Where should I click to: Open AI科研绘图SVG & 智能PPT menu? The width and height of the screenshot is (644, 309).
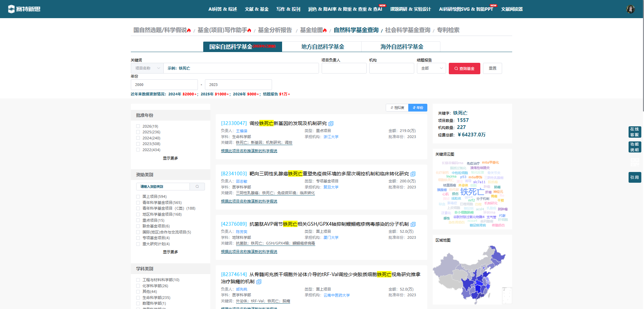(466, 9)
